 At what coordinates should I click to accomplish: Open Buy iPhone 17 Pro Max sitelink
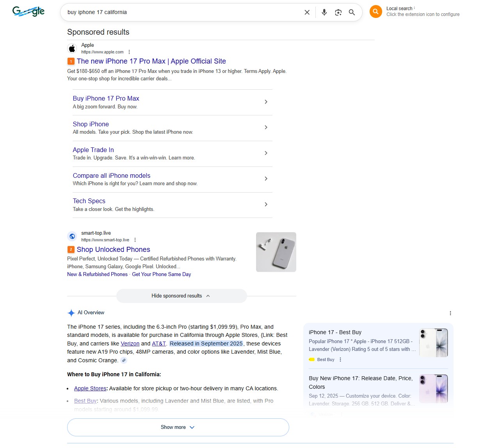[x=106, y=99]
